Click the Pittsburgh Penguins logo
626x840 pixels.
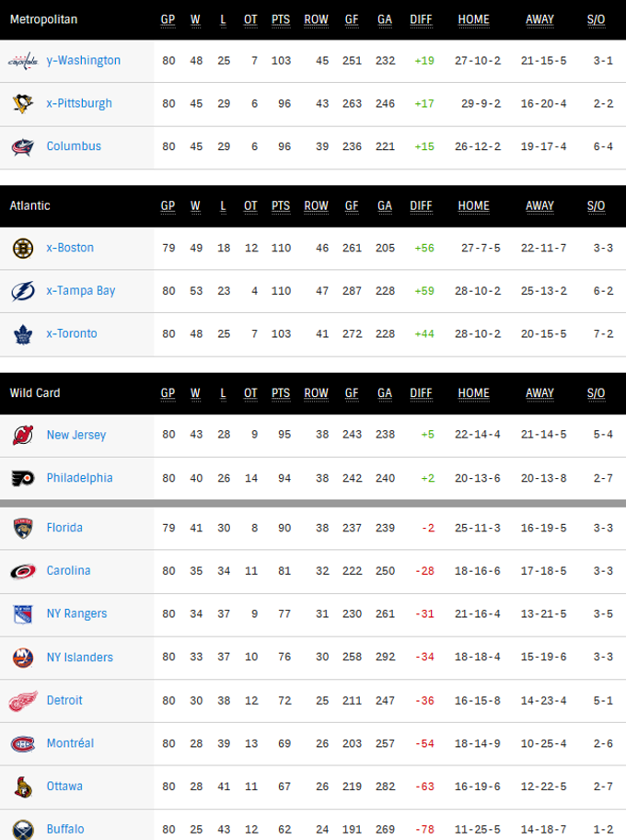click(x=23, y=104)
